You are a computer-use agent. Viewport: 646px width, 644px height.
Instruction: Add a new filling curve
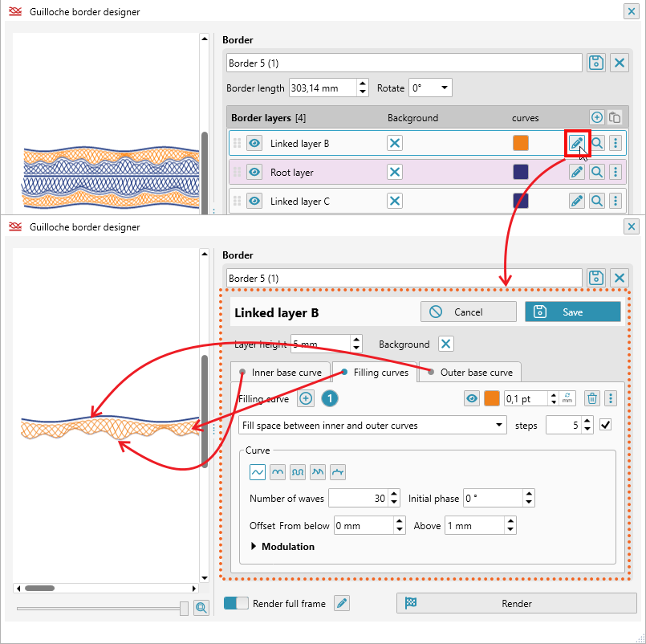click(x=306, y=398)
